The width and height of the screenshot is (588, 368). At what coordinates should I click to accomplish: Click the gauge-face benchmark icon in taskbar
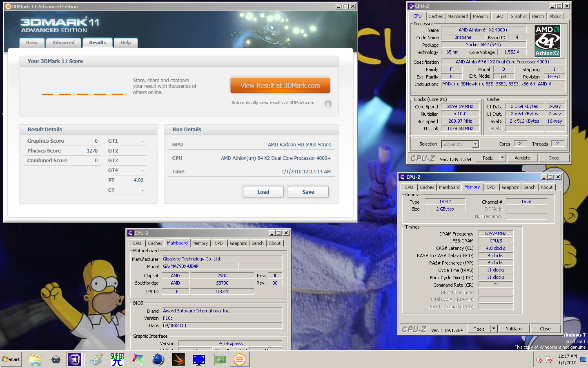[x=56, y=359]
